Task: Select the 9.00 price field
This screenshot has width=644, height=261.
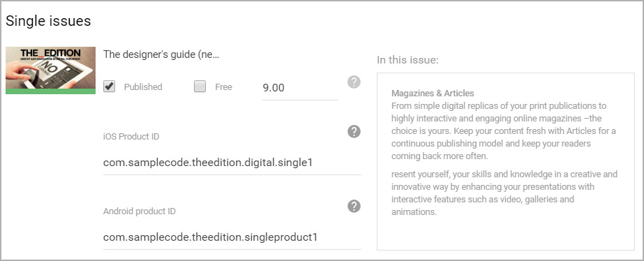Action: point(300,88)
